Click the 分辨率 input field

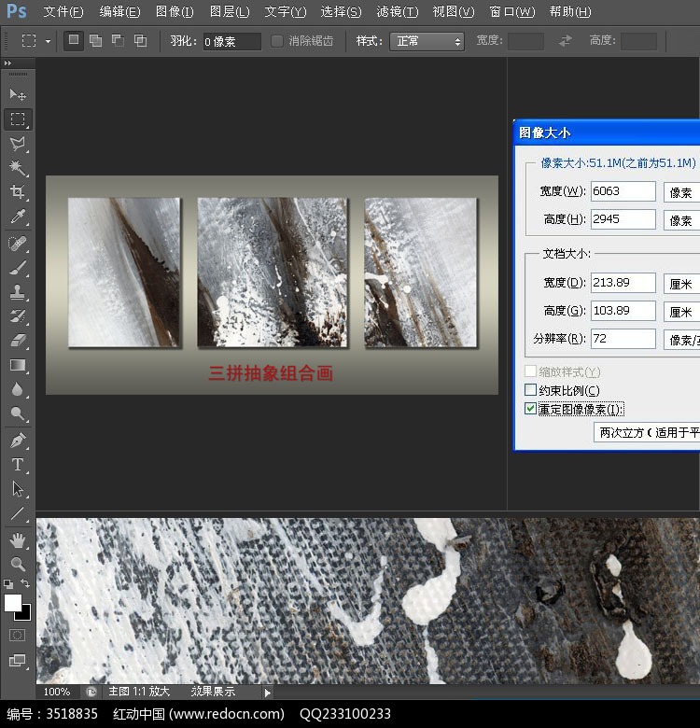[623, 338]
